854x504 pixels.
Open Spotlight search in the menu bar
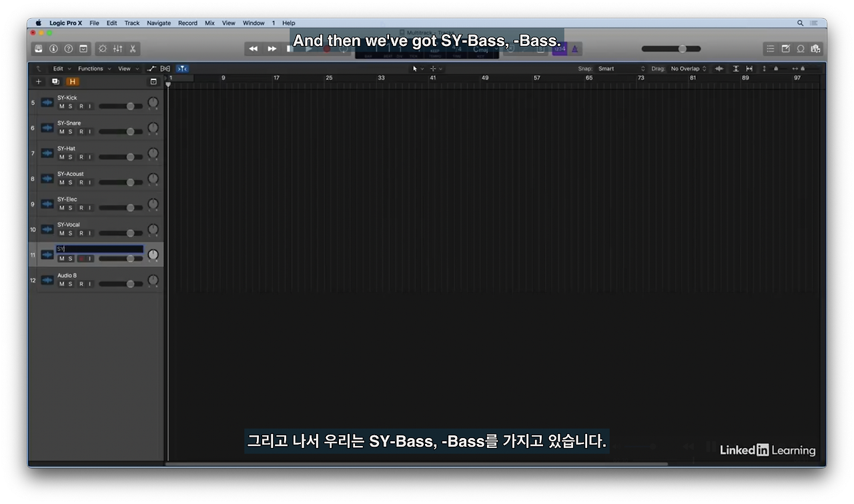pyautogui.click(x=800, y=23)
